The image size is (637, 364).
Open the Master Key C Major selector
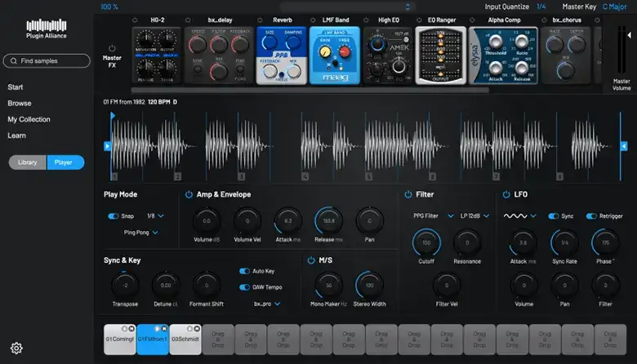pyautogui.click(x=614, y=7)
